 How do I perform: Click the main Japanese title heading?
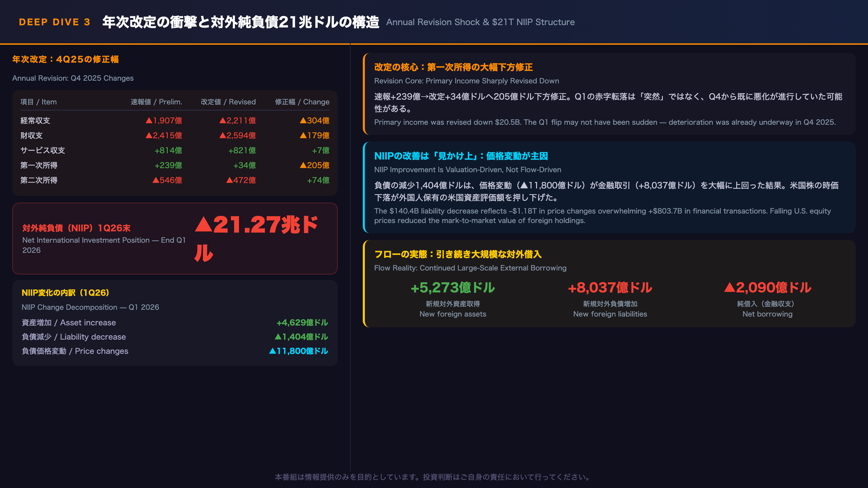pos(241,22)
